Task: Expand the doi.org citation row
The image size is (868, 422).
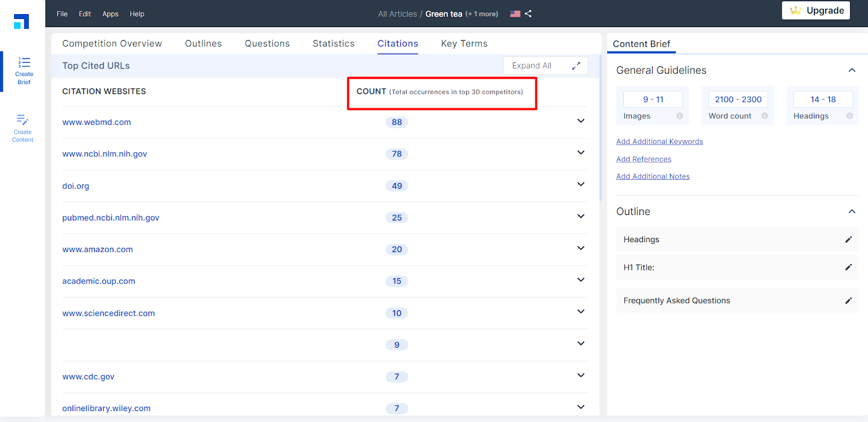Action: click(x=580, y=185)
